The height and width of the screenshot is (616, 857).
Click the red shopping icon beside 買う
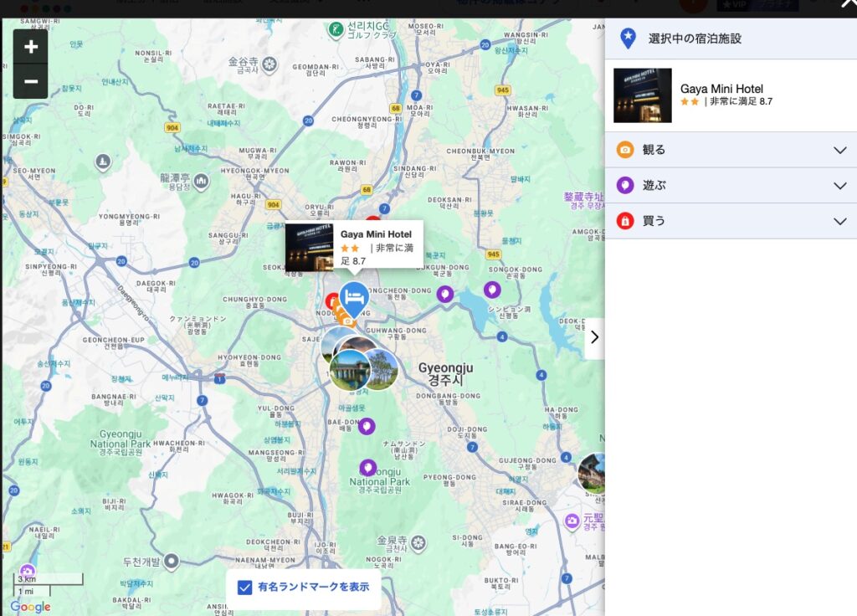pyautogui.click(x=625, y=221)
